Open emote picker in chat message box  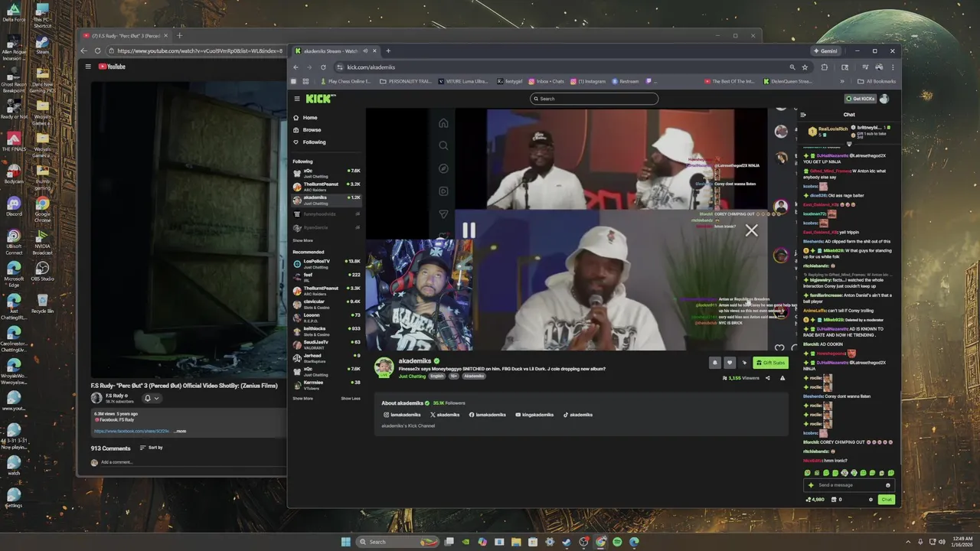point(888,485)
